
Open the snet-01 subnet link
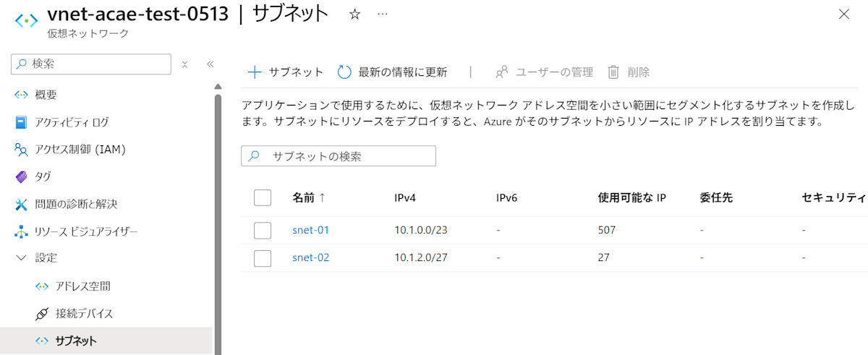click(x=311, y=230)
